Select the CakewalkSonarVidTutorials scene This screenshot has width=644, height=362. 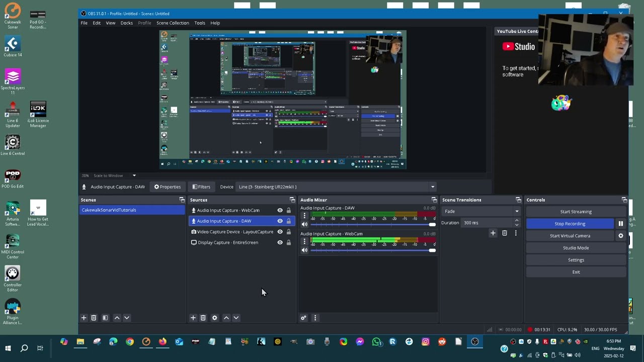132,210
